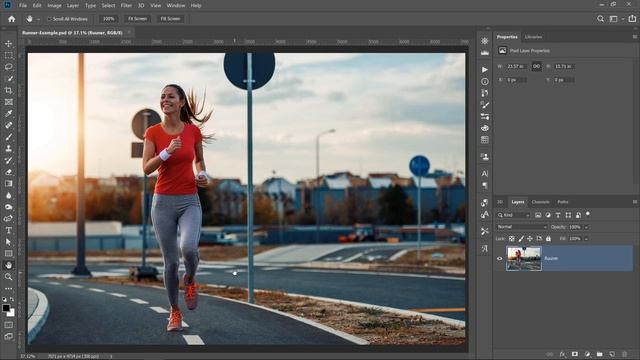Viewport: 640px width, 360px height.
Task: Switch to the Channels tab
Action: (x=540, y=202)
